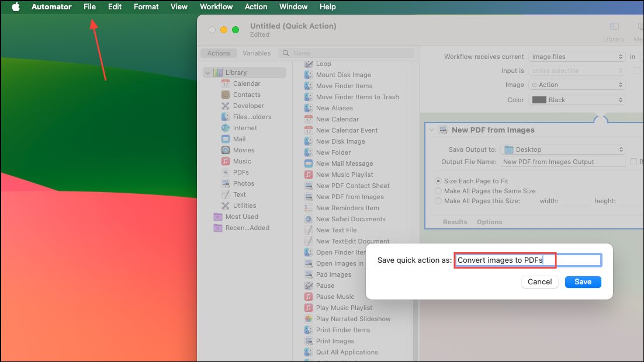
Task: Open the Image Action dropdown
Action: (x=577, y=85)
